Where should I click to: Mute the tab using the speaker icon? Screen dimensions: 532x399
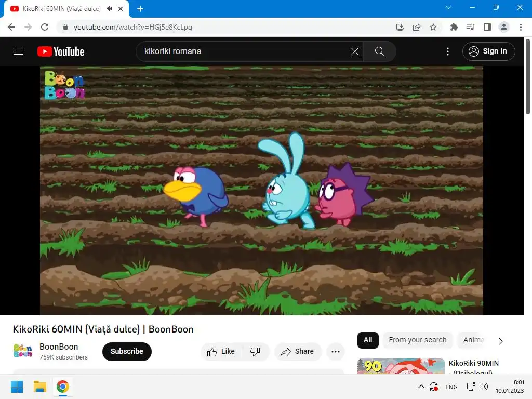tap(109, 9)
